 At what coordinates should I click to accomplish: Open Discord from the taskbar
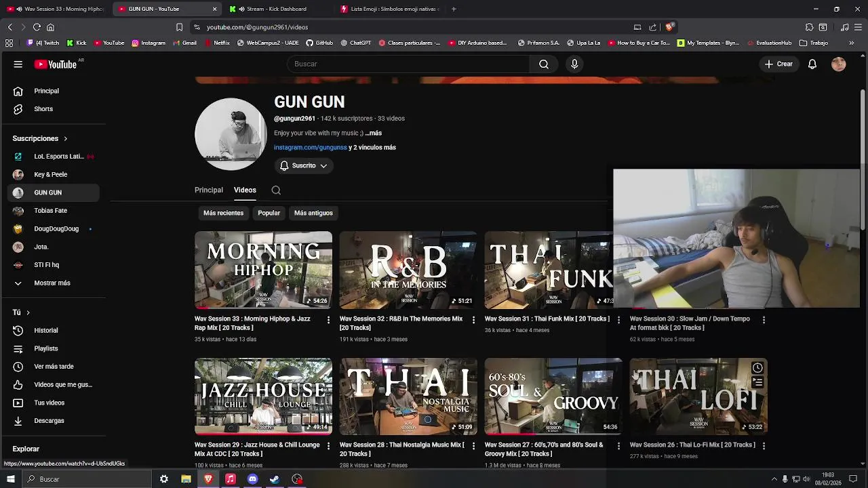pyautogui.click(x=252, y=479)
